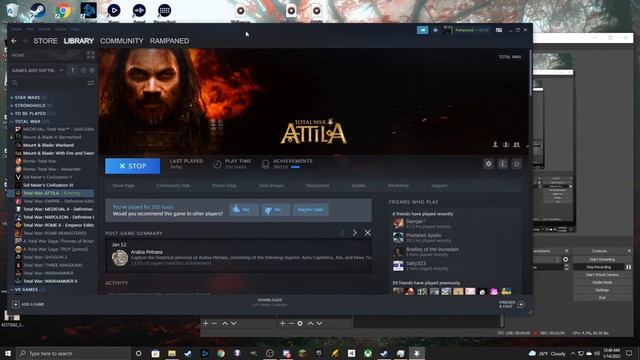Open the Community tab

(122, 41)
